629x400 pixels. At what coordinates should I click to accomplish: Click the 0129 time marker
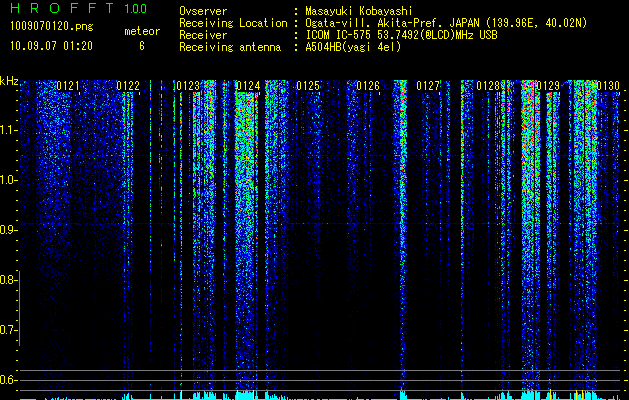(548, 86)
